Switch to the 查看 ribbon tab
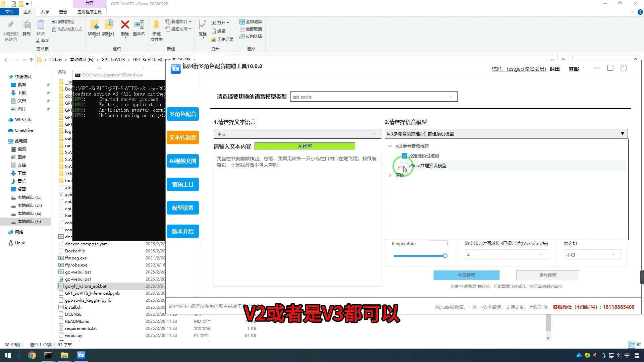 [x=63, y=12]
